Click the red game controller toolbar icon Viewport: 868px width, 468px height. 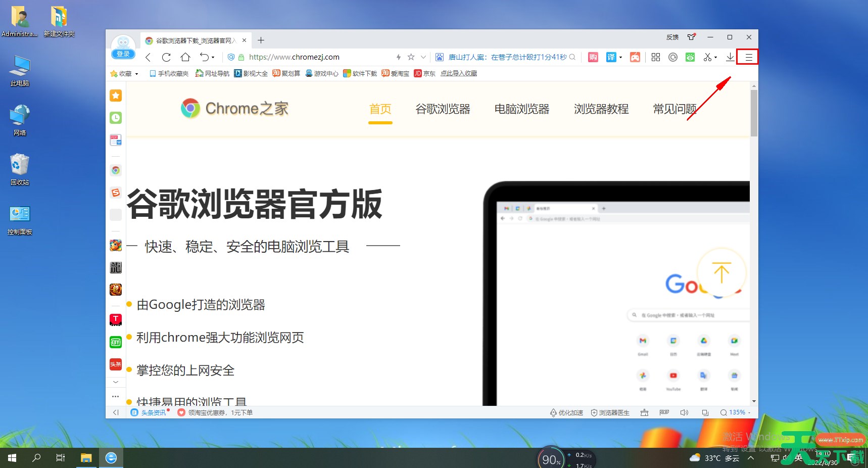[x=635, y=57]
